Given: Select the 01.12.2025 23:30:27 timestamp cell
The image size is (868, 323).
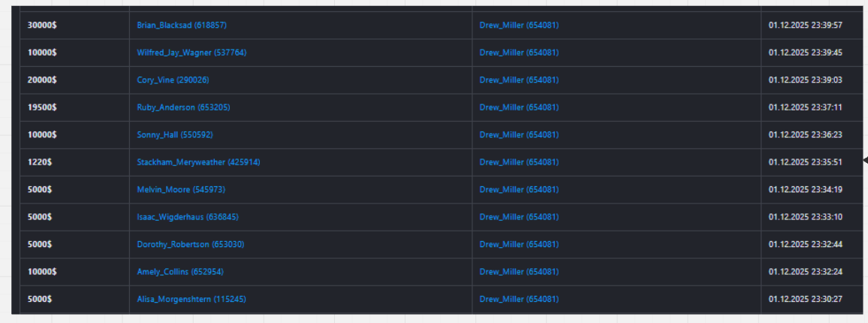Looking at the screenshot, I should point(805,300).
